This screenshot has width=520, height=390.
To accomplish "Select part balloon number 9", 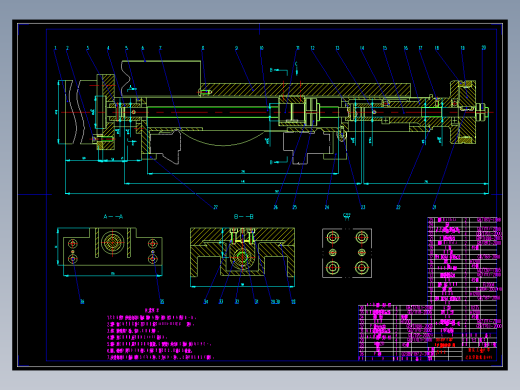I will click(236, 48).
